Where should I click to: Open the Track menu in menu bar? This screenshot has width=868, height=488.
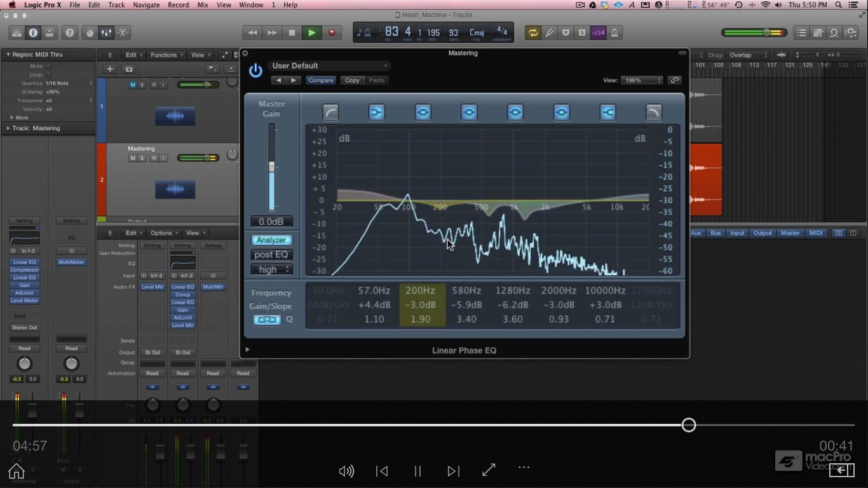point(116,5)
